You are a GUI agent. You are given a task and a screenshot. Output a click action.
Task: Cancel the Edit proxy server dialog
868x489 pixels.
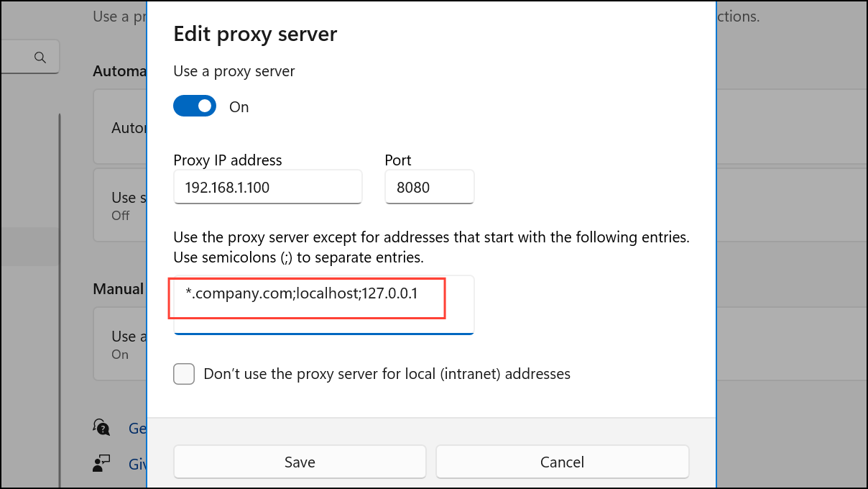[x=562, y=462]
